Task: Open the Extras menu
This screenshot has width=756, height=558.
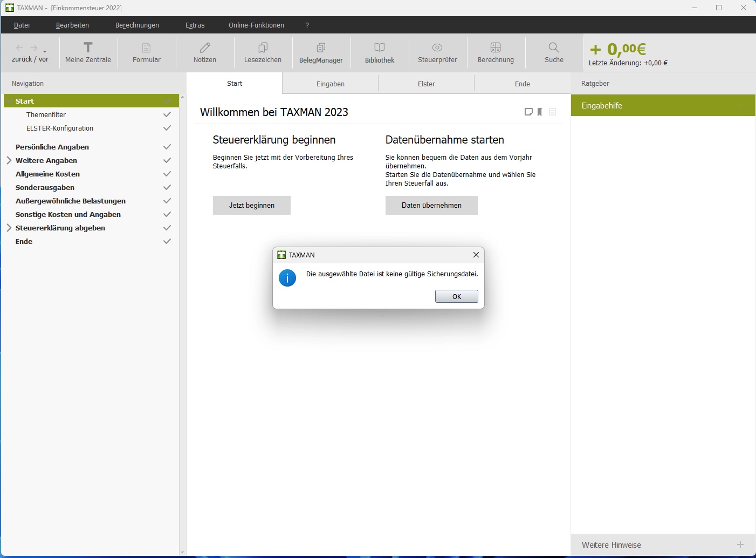Action: click(195, 25)
